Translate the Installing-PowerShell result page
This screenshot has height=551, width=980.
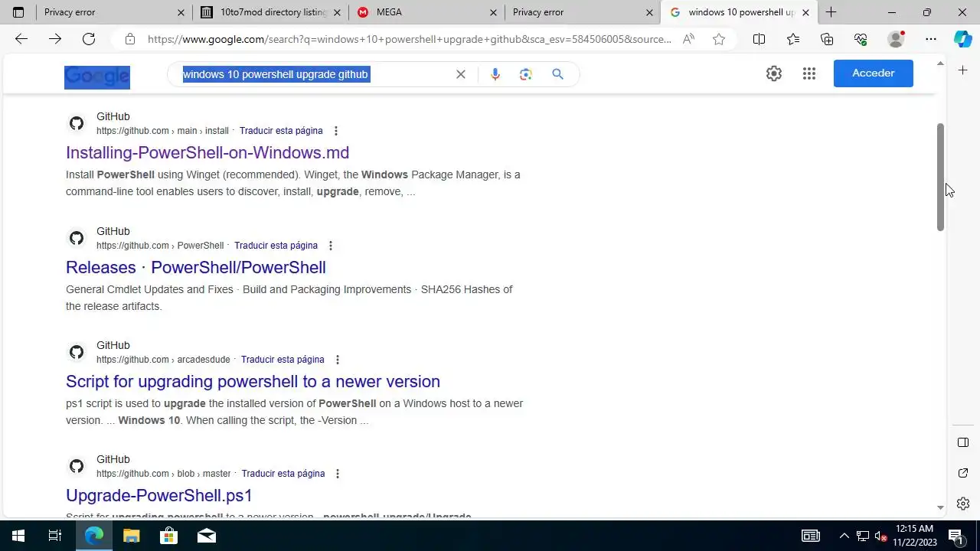(x=281, y=131)
